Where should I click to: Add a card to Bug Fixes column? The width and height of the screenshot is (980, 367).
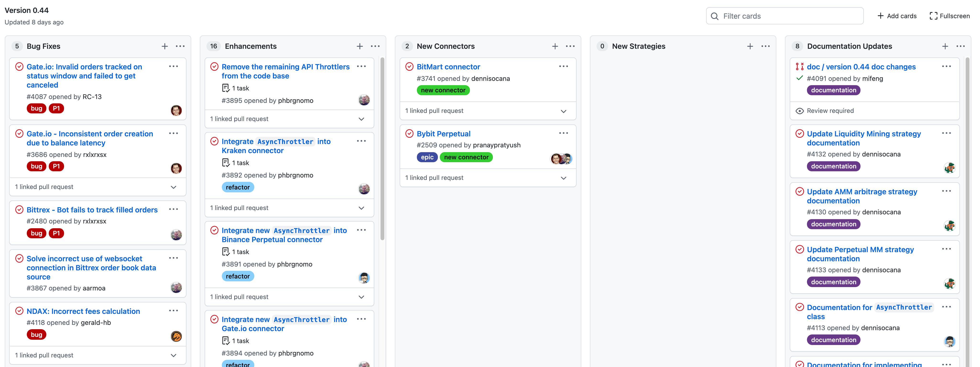click(165, 46)
